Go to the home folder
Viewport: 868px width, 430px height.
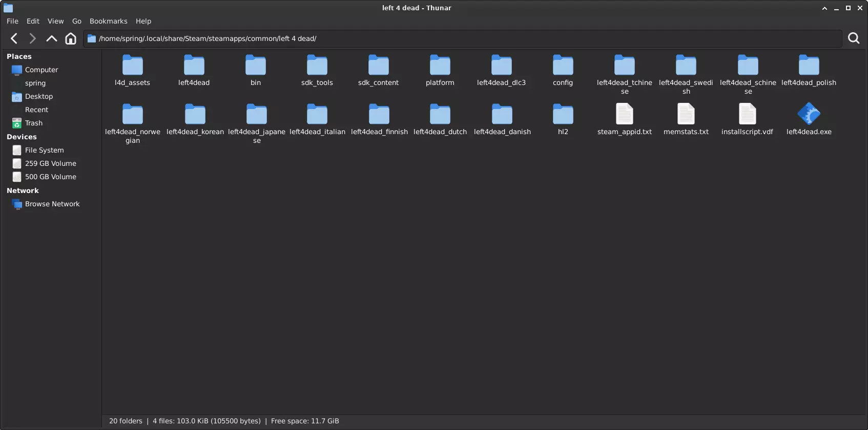coord(71,38)
